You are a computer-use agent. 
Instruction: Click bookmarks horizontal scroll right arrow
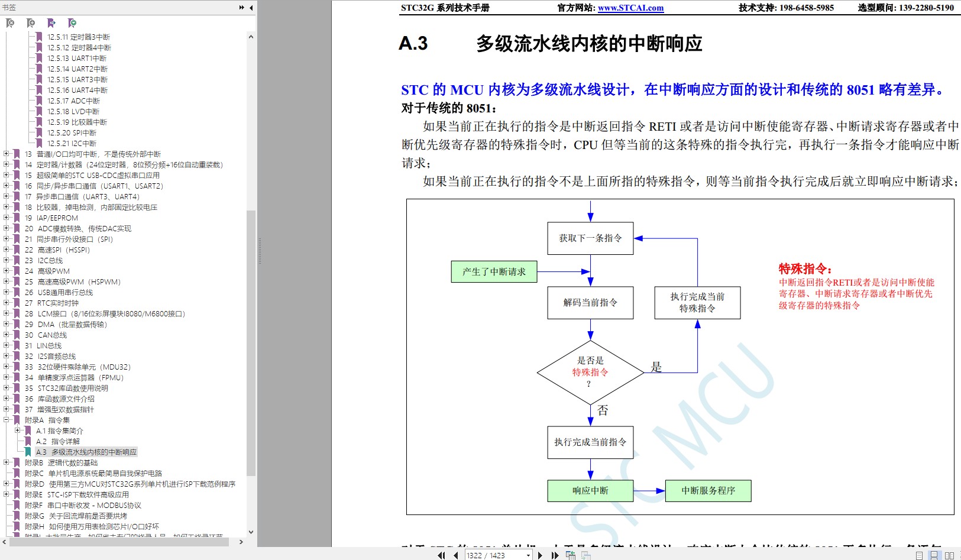tap(241, 542)
